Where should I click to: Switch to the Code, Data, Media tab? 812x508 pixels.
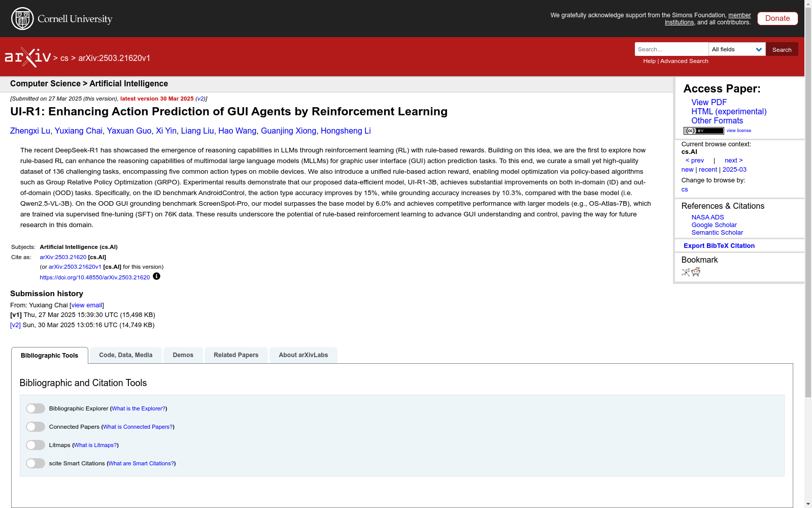tap(126, 355)
